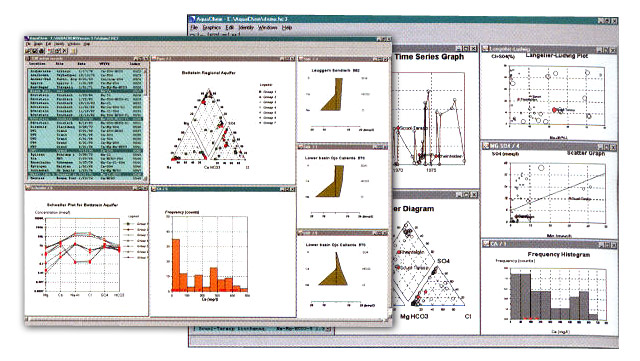This screenshot has height=361, width=640.
Task: Open the Window menu in the back window
Action: click(268, 27)
